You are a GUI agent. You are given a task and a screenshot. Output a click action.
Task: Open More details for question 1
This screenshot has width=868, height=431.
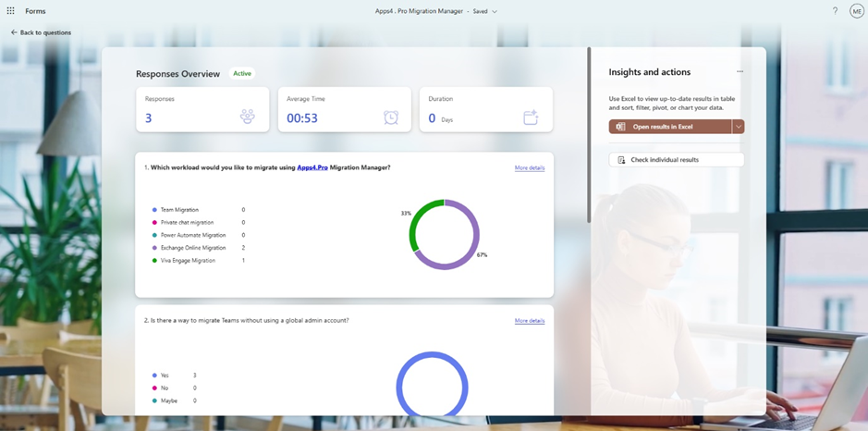point(530,167)
